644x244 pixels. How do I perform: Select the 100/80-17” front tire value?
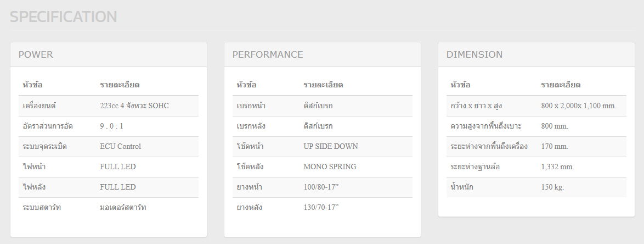321,187
